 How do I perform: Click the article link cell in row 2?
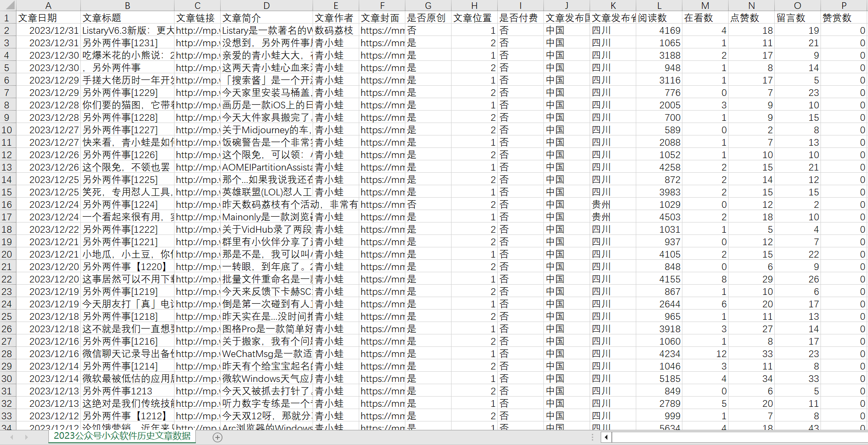[x=197, y=31]
